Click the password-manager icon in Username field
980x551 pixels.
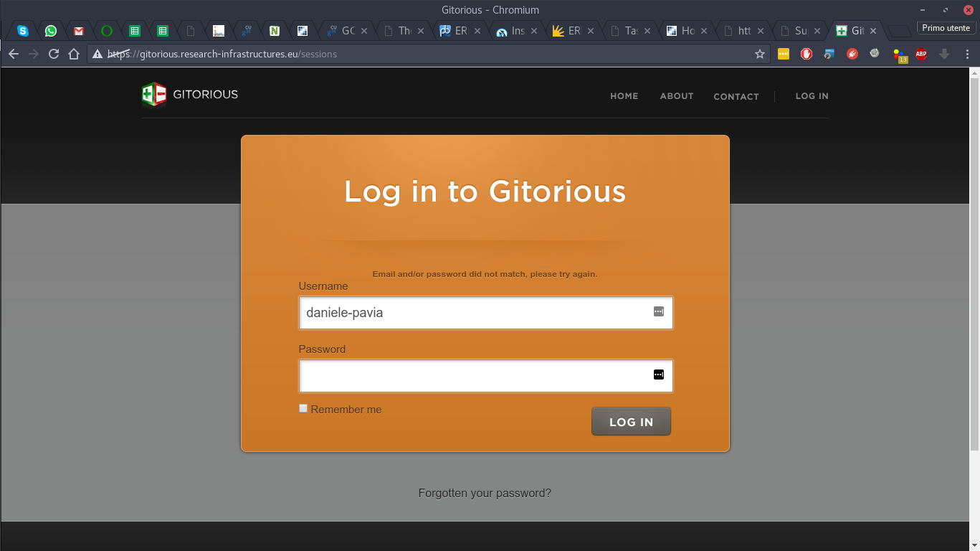pos(659,311)
